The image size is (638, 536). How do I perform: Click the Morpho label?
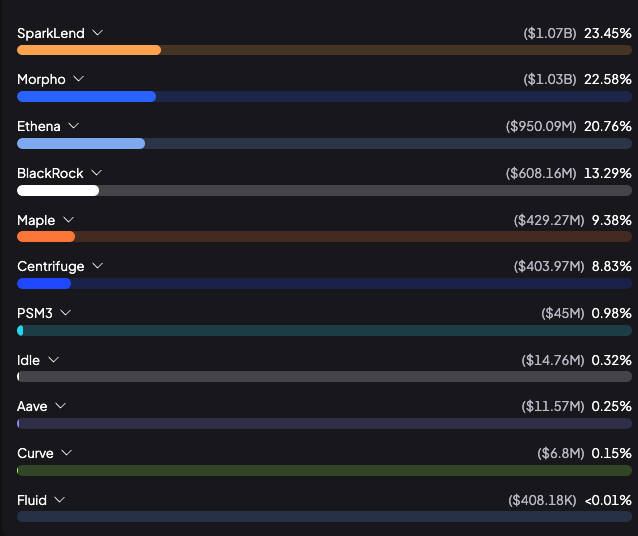click(x=41, y=79)
